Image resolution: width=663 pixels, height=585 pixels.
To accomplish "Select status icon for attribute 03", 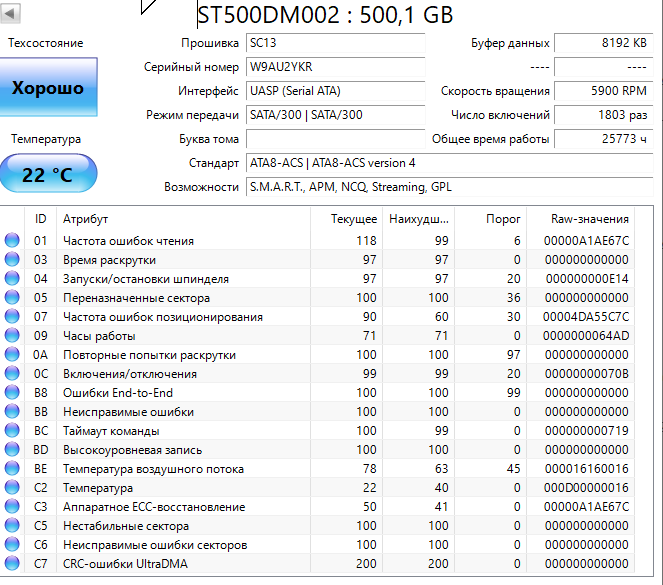I will (x=12, y=259).
